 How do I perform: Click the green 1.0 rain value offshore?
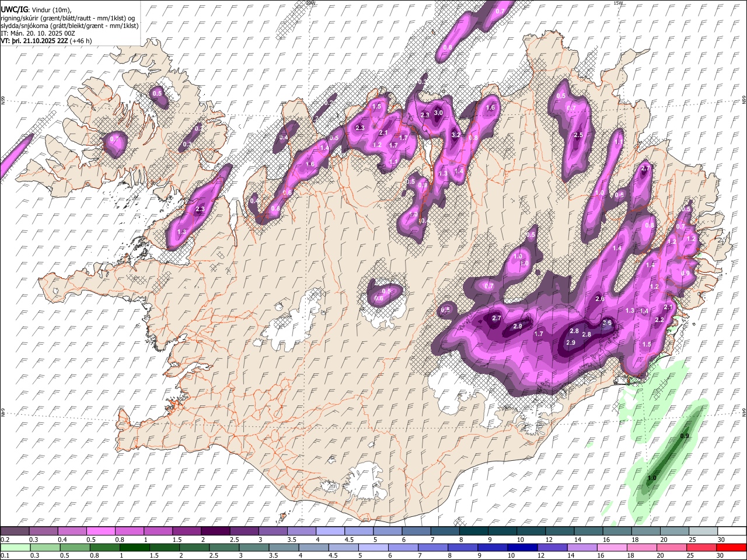(x=652, y=478)
